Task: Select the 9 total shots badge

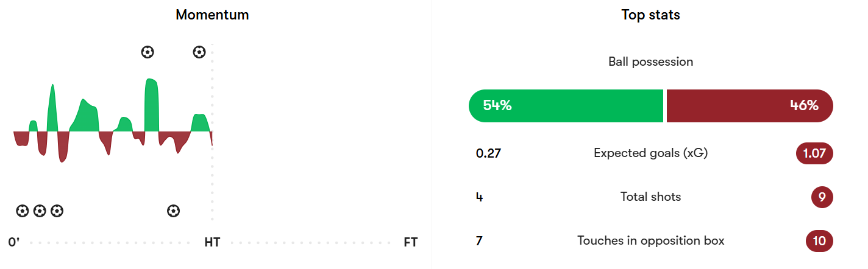Action: pyautogui.click(x=822, y=197)
